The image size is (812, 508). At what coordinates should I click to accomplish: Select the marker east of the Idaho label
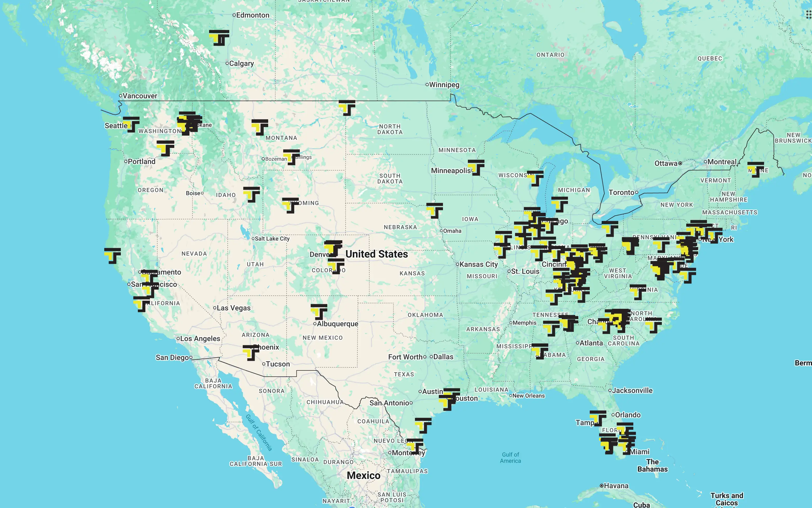(251, 194)
